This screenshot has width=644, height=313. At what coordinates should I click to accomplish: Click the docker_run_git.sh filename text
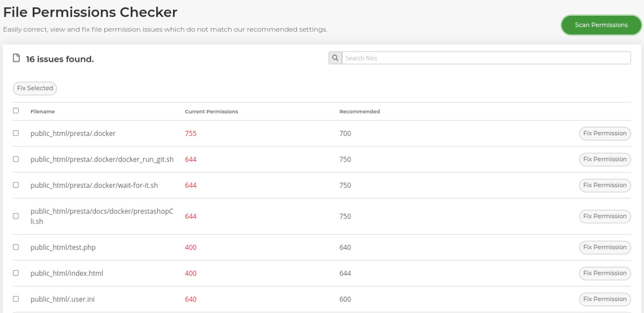pyautogui.click(x=102, y=159)
